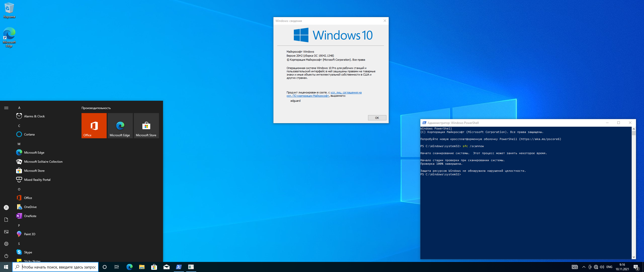This screenshot has width=644, height=272.
Task: Click the Cortana circle on the taskbar
Action: (x=105, y=267)
